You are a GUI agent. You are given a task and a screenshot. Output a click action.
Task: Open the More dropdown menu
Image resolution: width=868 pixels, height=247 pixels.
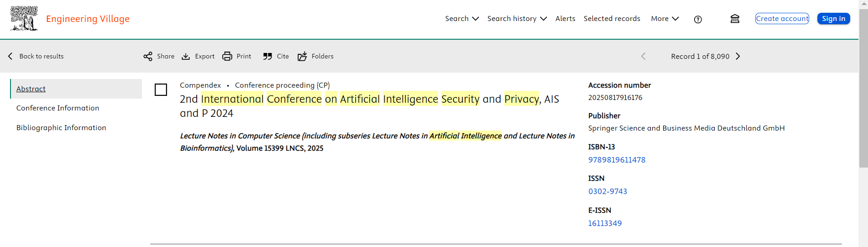coord(665,19)
